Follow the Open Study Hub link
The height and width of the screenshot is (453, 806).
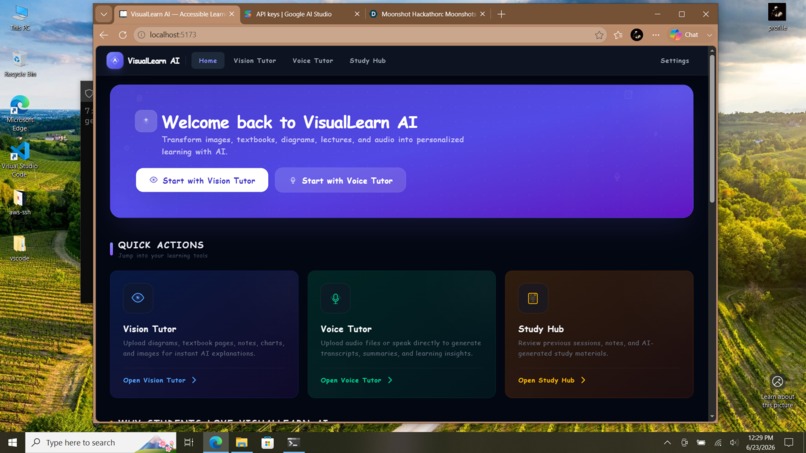pos(552,380)
